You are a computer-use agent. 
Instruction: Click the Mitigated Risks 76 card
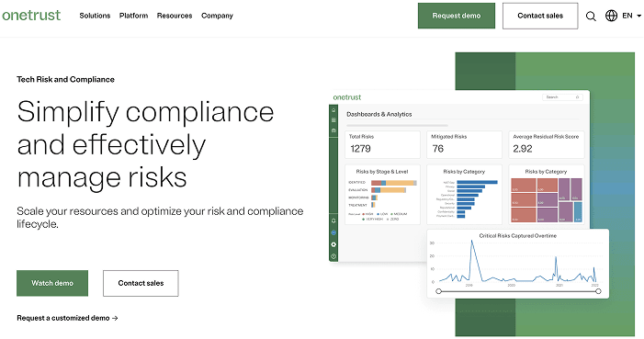pos(464,144)
